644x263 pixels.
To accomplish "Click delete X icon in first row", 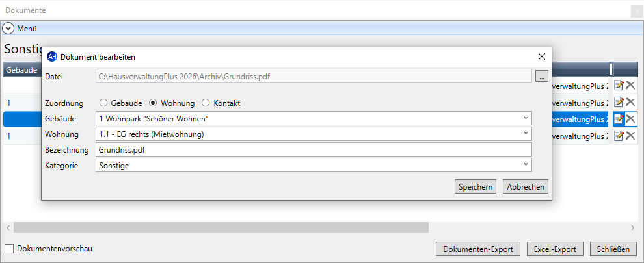I will [x=630, y=85].
